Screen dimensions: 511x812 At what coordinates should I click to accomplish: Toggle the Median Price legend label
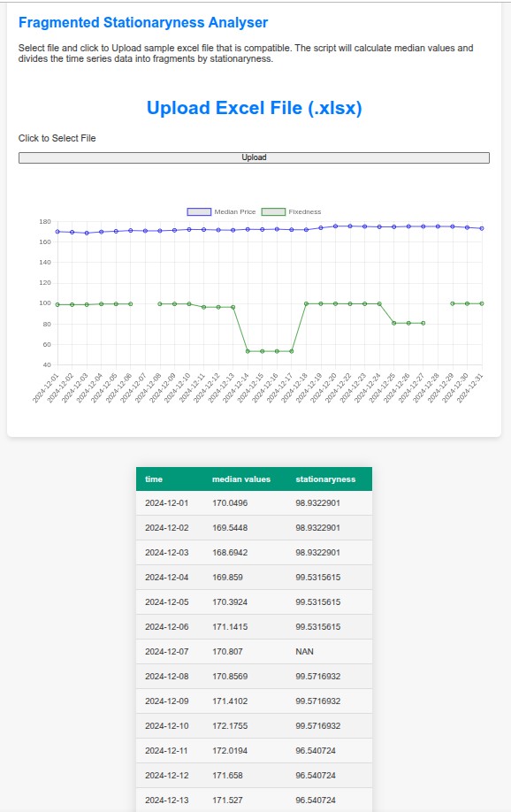[x=235, y=211]
